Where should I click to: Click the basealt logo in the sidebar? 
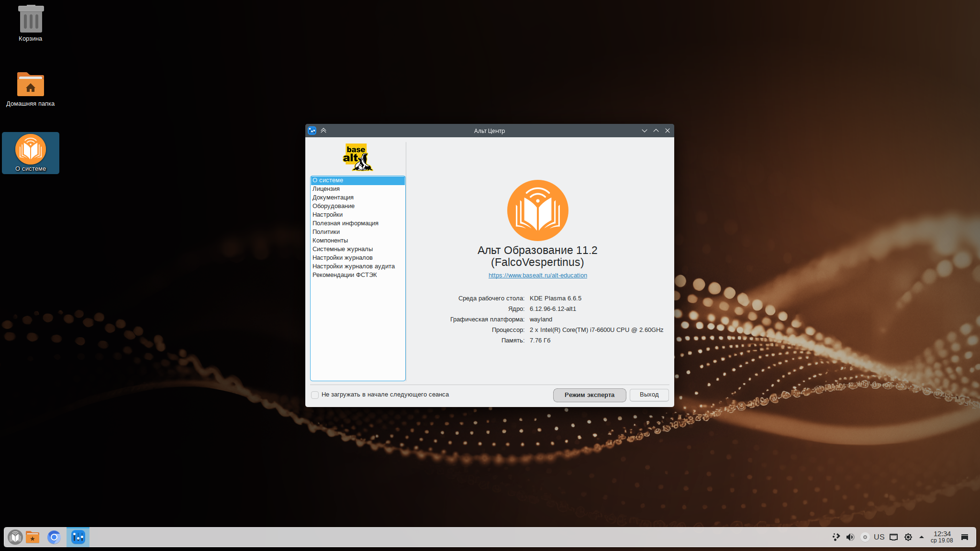(x=358, y=157)
